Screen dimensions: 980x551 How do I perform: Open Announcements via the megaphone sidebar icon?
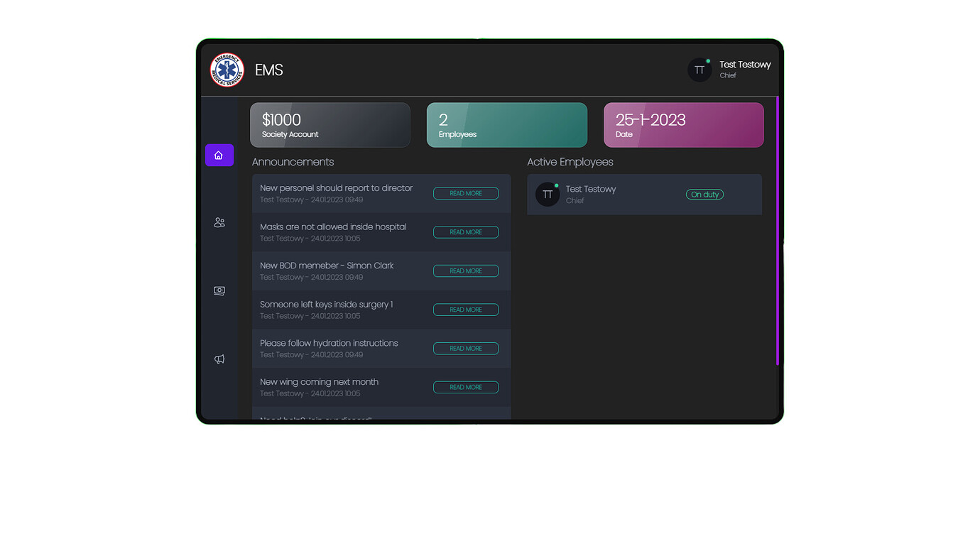pos(219,359)
